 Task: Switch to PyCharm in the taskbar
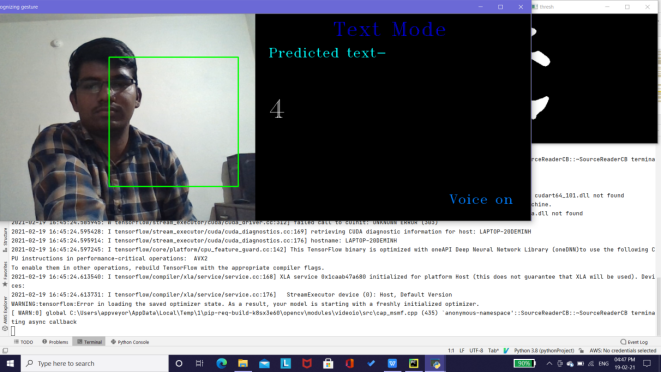tap(414, 363)
